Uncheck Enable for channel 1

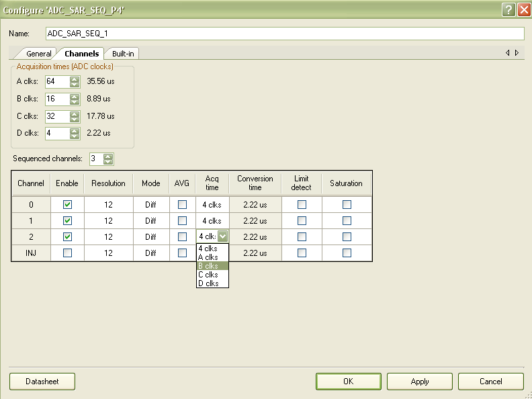(67, 221)
